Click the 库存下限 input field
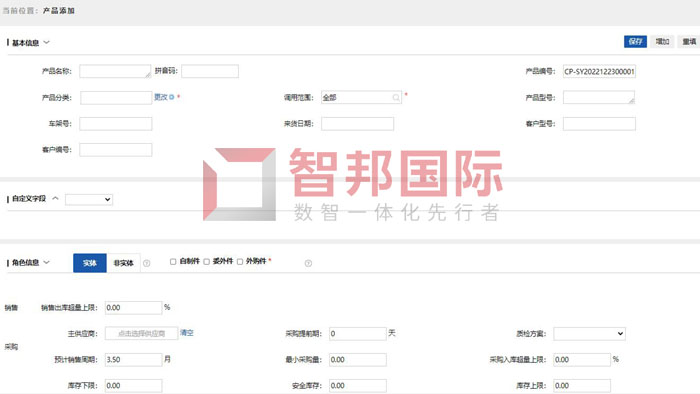 [133, 386]
